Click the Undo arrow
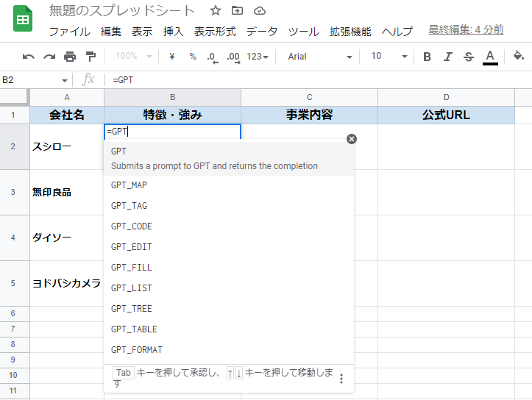The height and width of the screenshot is (400, 532). (28, 57)
